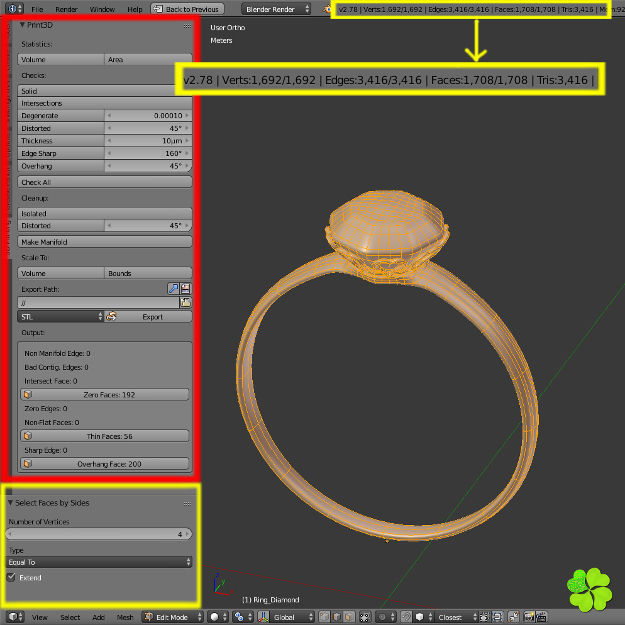This screenshot has width=625, height=625.
Task: Enable face select mode
Action: point(349,617)
